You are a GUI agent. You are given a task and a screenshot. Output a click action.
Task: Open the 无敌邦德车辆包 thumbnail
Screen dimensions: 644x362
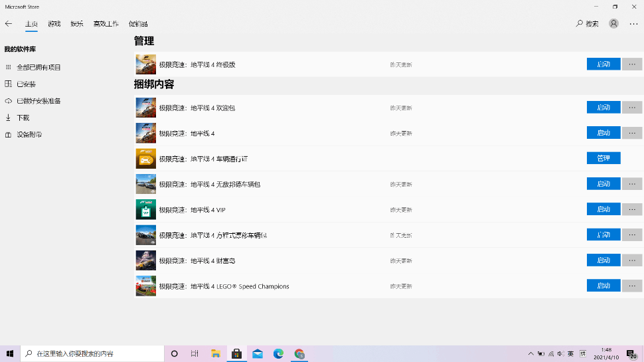[x=146, y=184]
